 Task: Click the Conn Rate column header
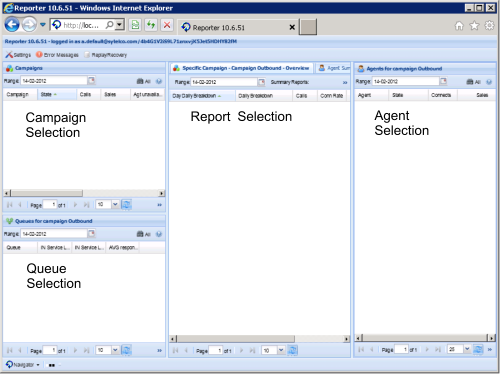(x=332, y=96)
